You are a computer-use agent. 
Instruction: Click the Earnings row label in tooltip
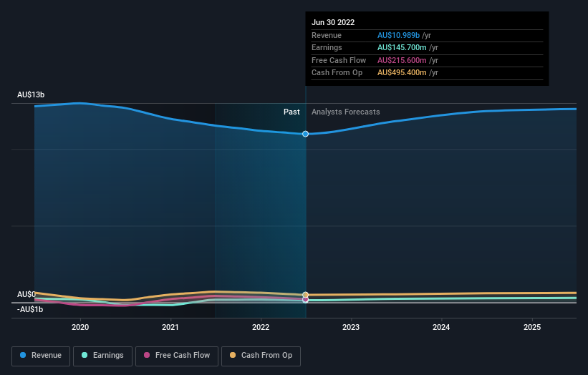pos(327,47)
